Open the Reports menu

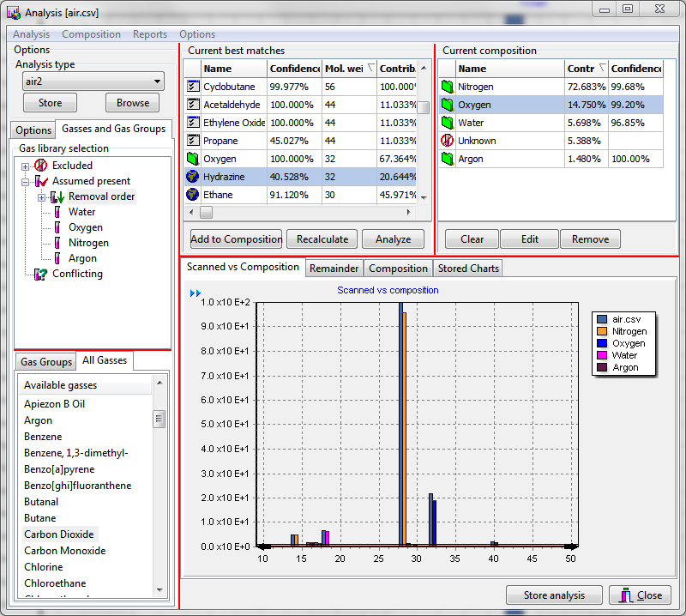point(150,34)
